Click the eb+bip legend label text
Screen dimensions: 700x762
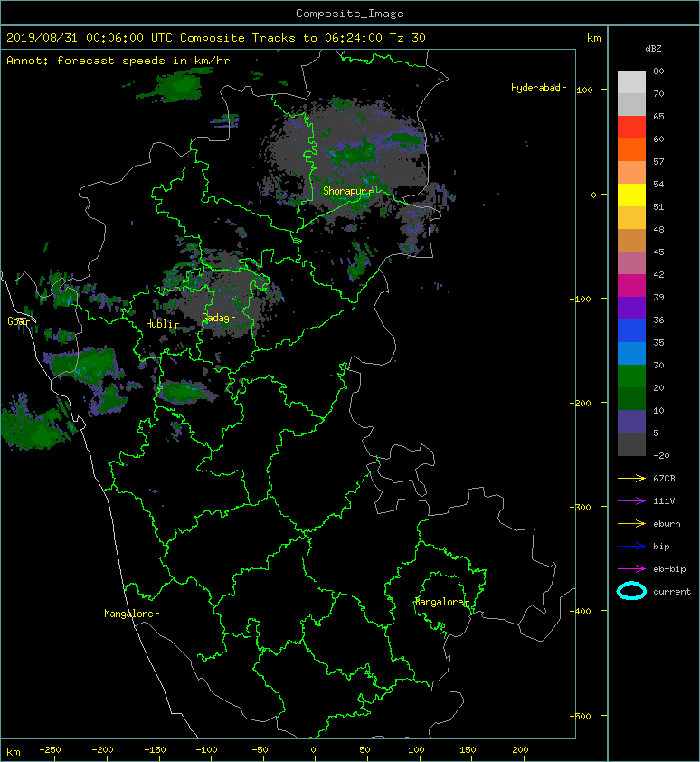669,568
